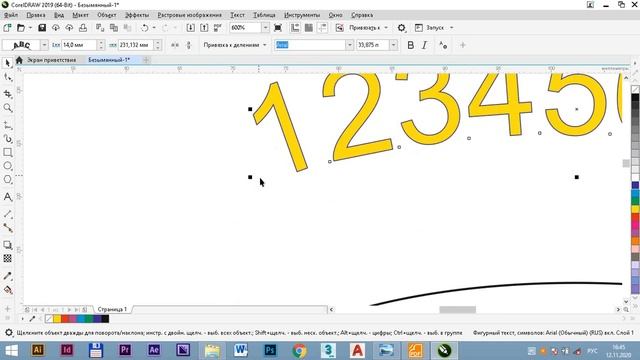
Task: Add a new document tab with plus
Action: 146,60
